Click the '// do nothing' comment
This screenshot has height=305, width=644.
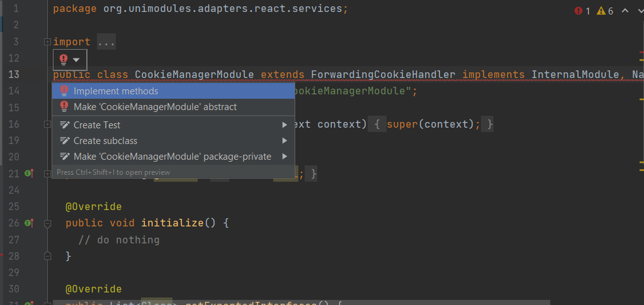pos(119,240)
